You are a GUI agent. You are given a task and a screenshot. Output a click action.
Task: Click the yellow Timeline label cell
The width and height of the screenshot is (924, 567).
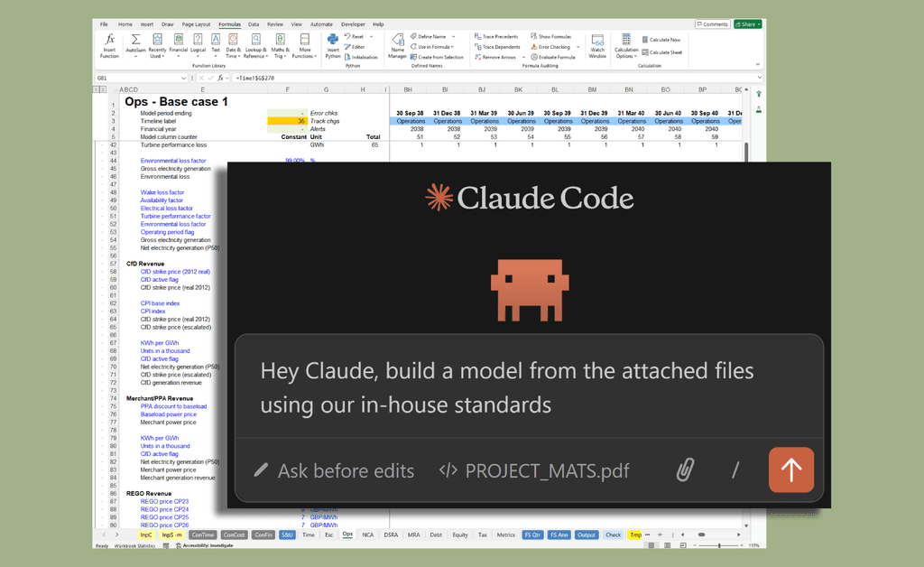tap(287, 121)
